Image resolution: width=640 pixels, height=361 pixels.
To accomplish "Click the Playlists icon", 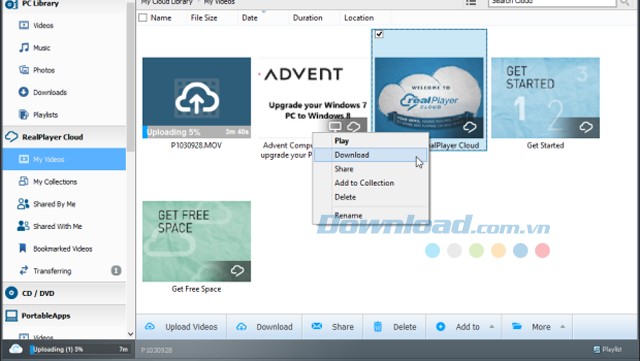I will click(24, 114).
